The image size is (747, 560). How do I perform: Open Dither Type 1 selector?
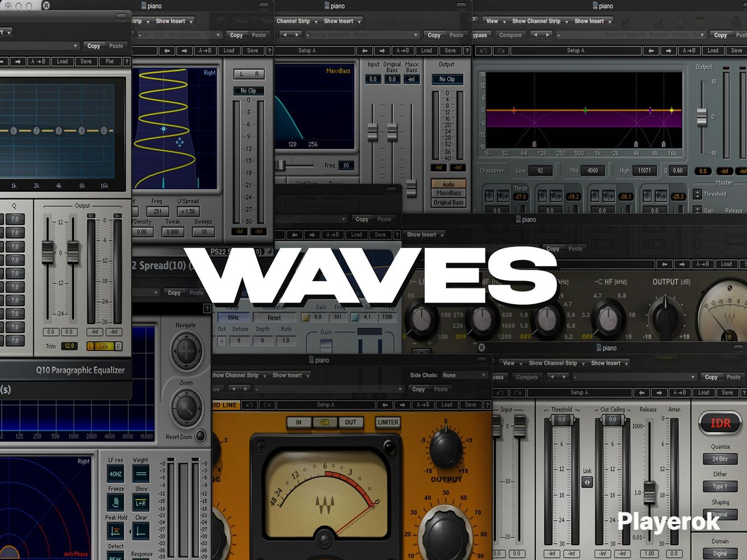[720, 486]
